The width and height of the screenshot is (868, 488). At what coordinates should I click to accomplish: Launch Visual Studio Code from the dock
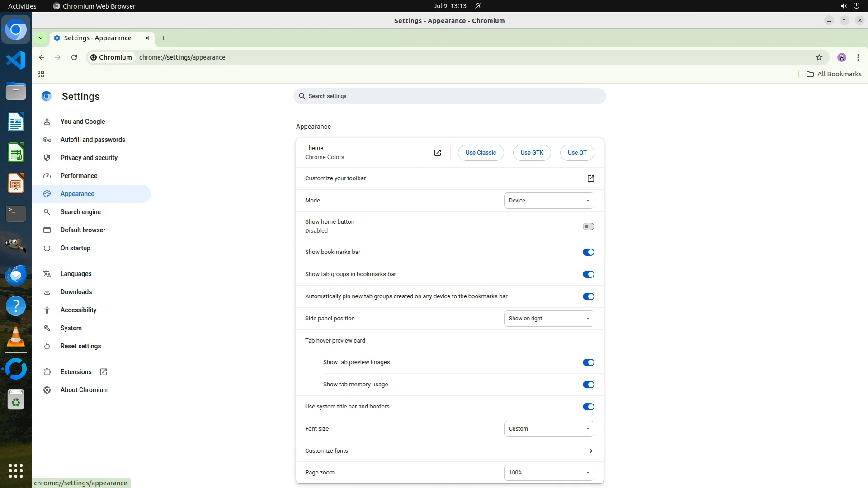pyautogui.click(x=16, y=61)
